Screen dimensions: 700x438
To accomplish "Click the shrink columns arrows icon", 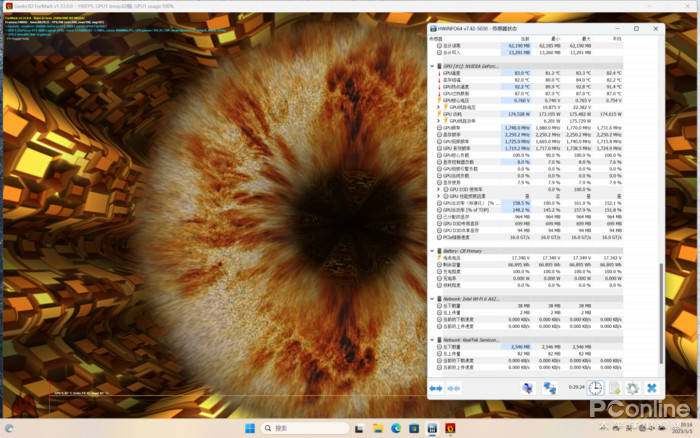I will [x=453, y=388].
